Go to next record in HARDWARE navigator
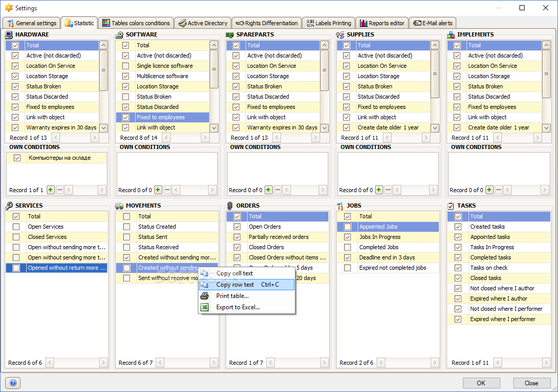This screenshot has width=558, height=392. click(x=95, y=138)
